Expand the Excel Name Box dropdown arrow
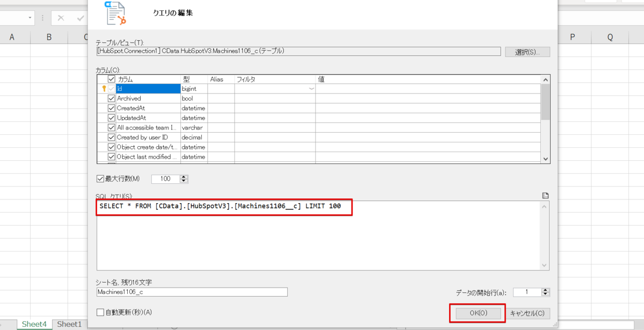 [x=30, y=18]
